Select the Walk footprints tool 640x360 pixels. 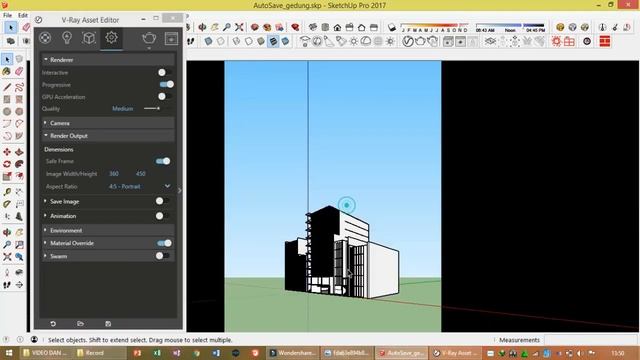[x=7, y=285]
